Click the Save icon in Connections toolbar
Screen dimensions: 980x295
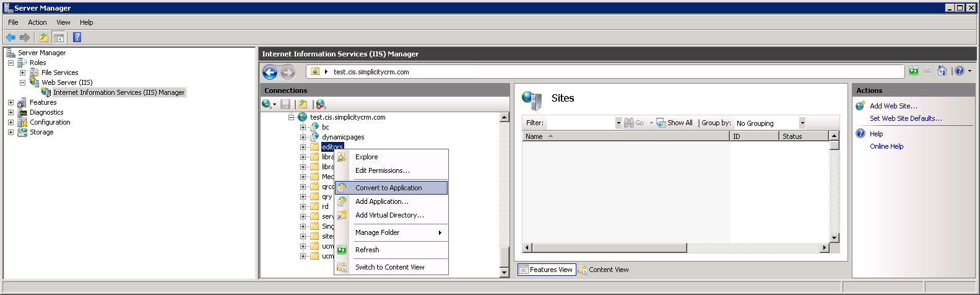285,104
